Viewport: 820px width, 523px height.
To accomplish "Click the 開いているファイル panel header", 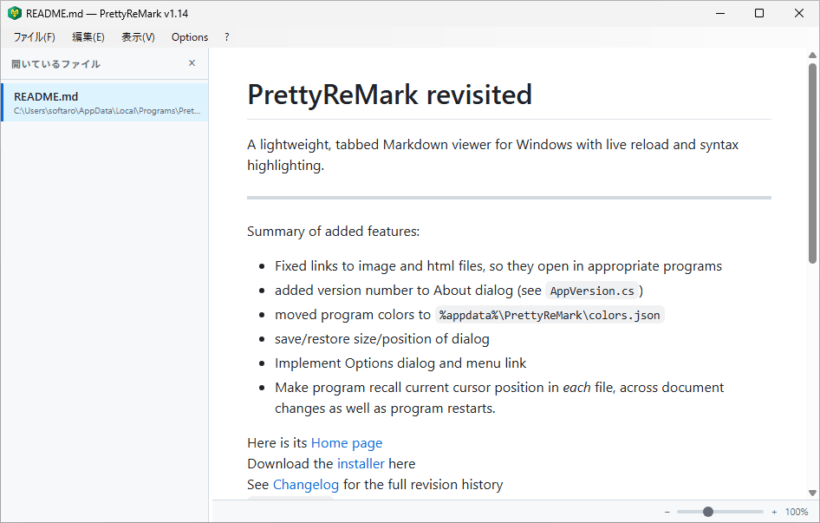I will coord(55,64).
